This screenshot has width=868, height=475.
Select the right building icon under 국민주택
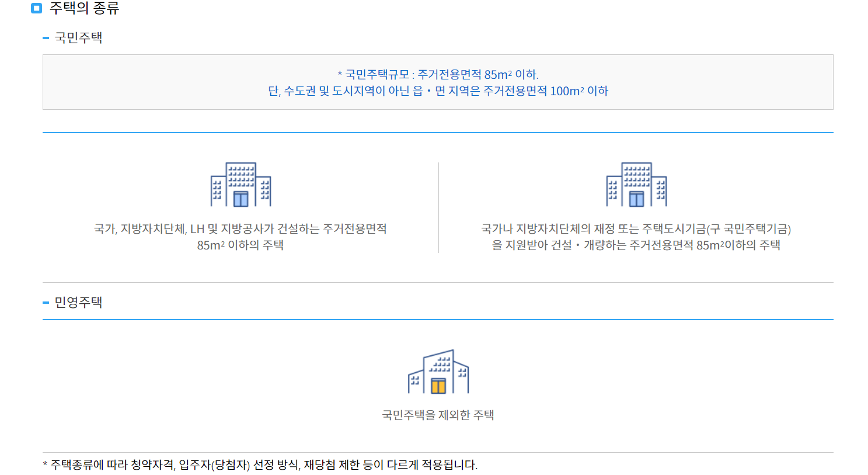click(637, 184)
